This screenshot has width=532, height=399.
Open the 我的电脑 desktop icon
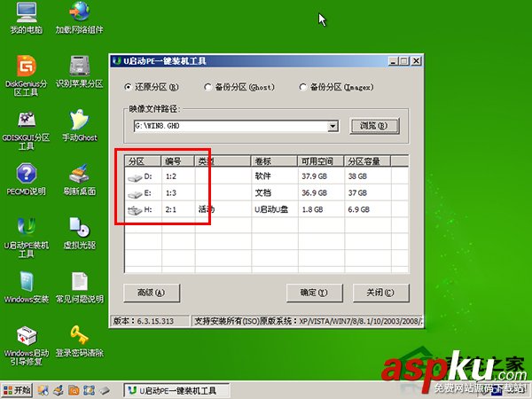pyautogui.click(x=26, y=17)
